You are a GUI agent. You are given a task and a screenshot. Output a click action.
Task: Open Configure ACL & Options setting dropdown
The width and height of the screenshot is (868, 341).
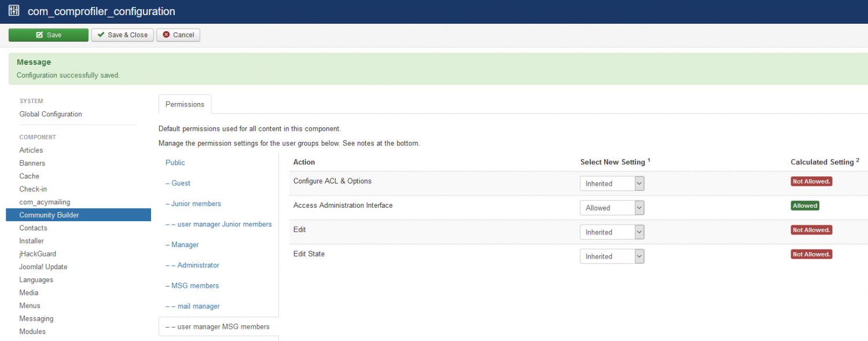612,184
